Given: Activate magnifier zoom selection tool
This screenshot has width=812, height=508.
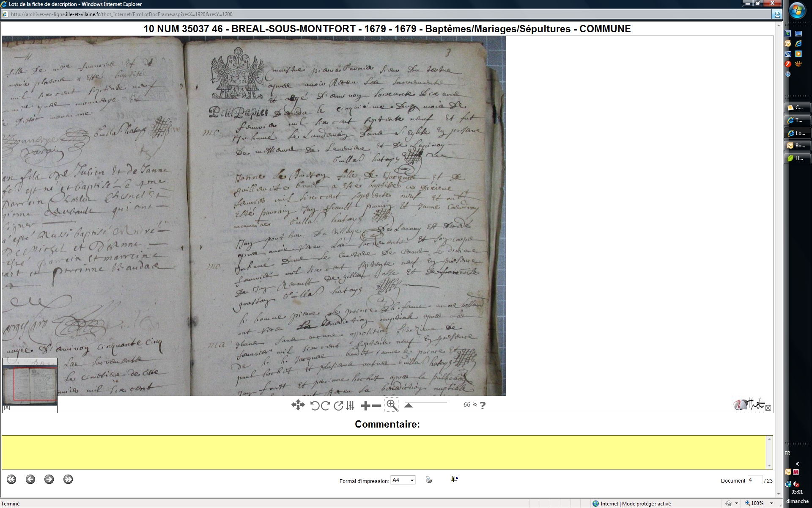Looking at the screenshot, I should [x=392, y=405].
